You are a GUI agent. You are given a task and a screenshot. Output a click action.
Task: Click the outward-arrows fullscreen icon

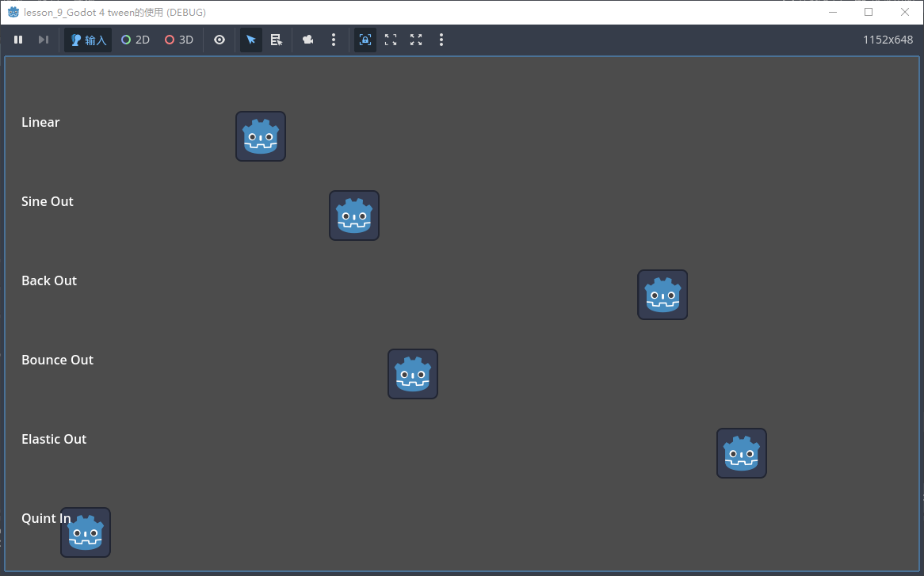pyautogui.click(x=416, y=40)
